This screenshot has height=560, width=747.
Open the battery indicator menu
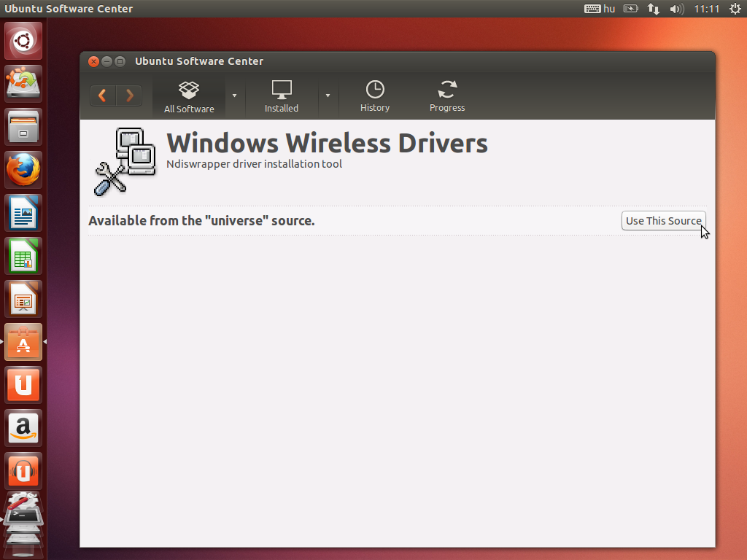[631, 9]
